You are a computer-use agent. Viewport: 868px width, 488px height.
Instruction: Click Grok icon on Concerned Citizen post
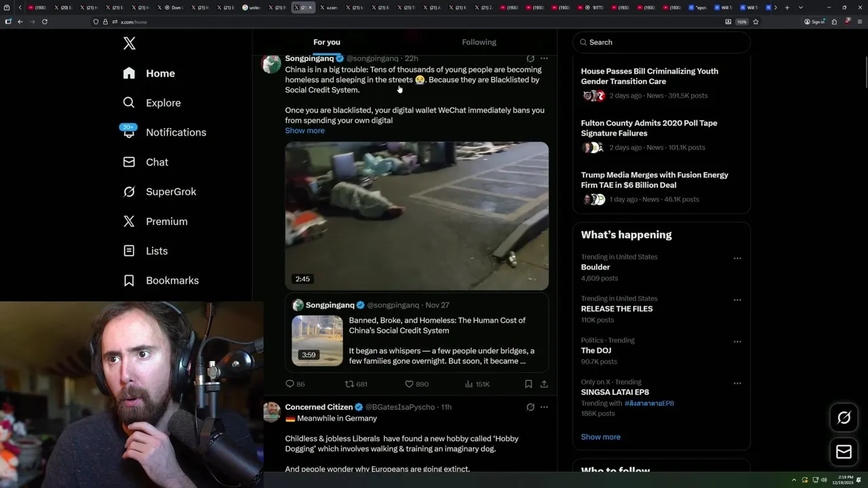[x=530, y=407]
